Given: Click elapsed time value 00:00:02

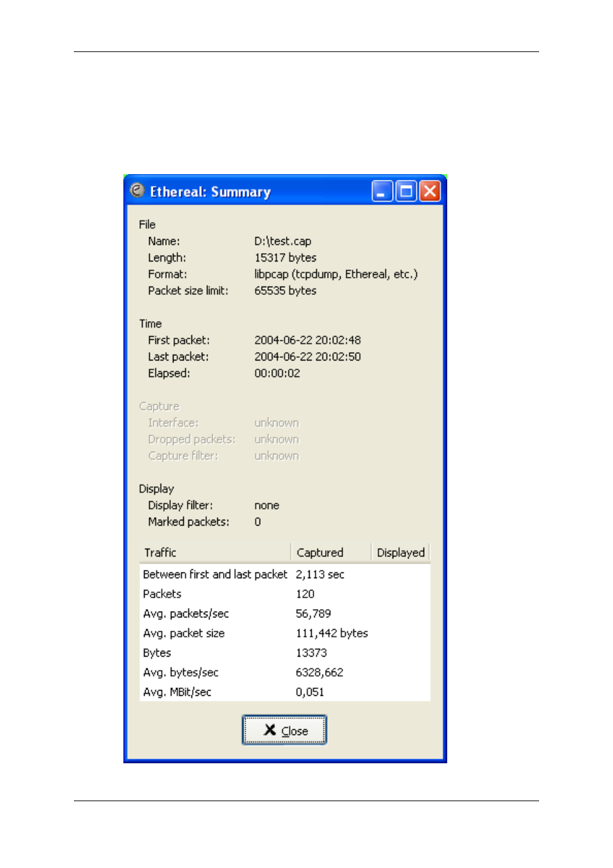Looking at the screenshot, I should click(x=277, y=373).
